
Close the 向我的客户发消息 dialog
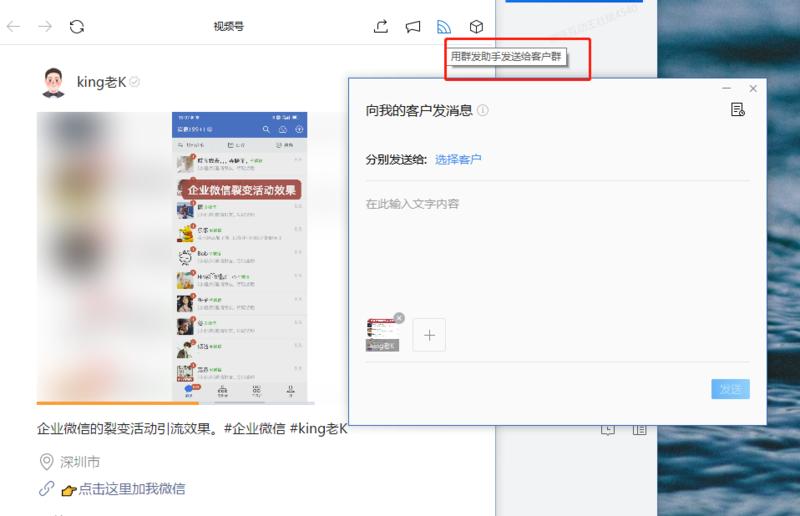coord(753,88)
